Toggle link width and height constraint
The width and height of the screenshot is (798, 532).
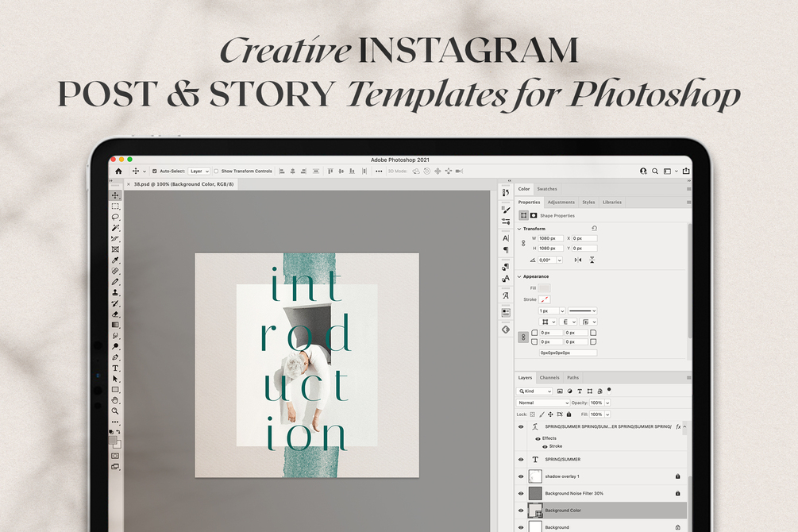click(523, 243)
